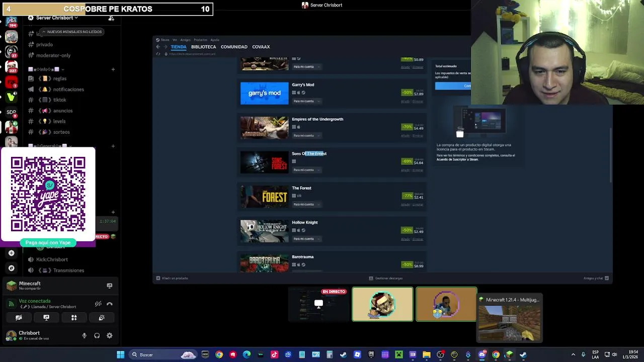Open File Explorer from the taskbar
The height and width of the screenshot is (362, 644).
426,354
